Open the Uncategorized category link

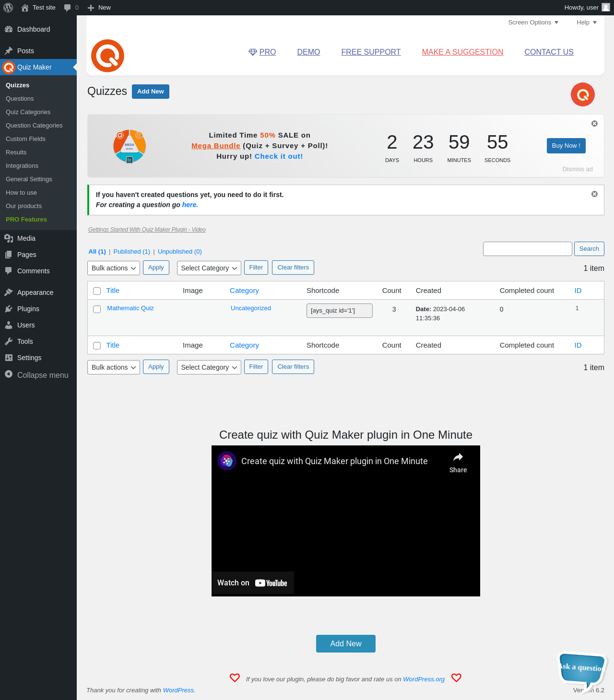251,308
